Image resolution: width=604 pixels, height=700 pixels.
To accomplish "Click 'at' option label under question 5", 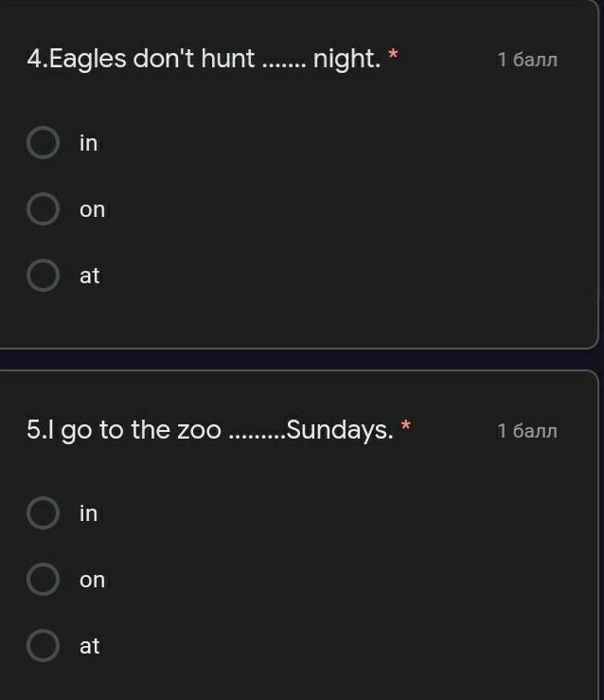I will [x=89, y=646].
